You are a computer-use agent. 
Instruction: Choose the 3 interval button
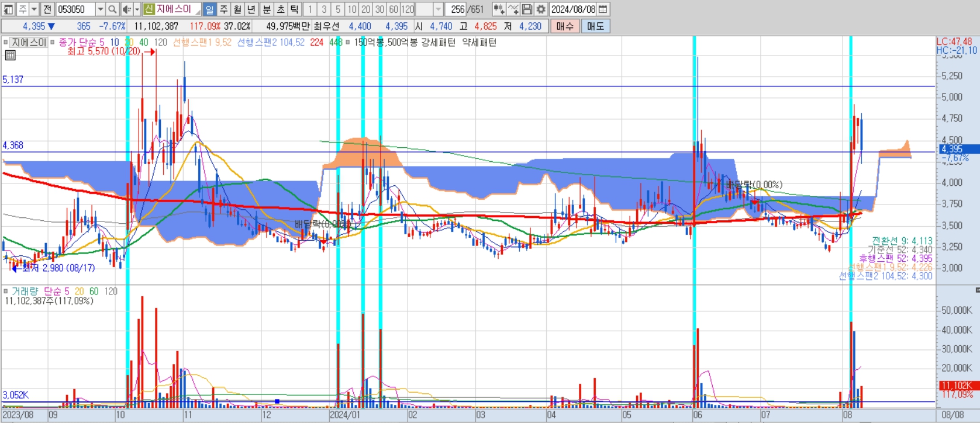click(324, 9)
